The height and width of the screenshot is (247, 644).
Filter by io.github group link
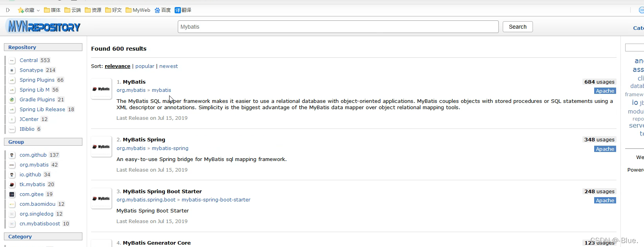(30, 175)
